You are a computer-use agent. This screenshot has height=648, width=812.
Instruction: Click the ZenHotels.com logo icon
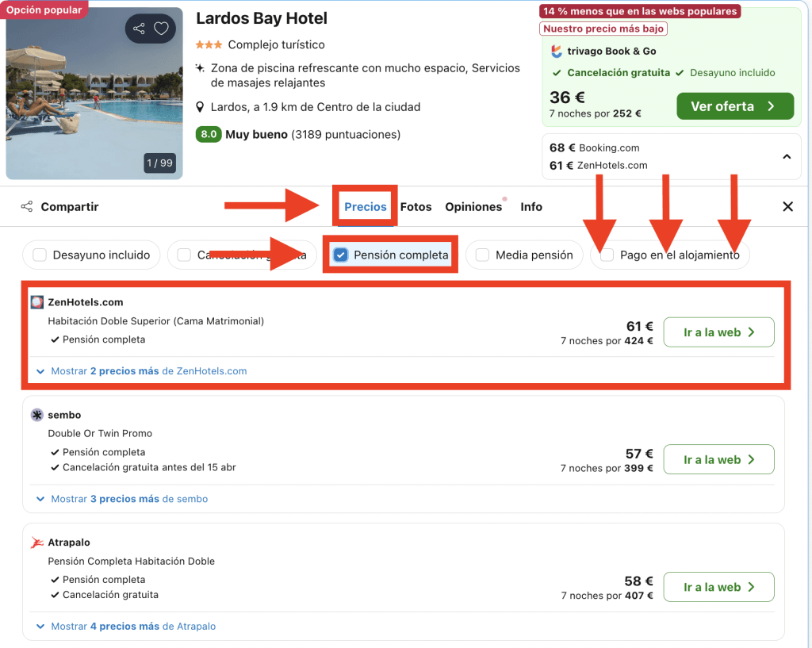pyautogui.click(x=36, y=302)
